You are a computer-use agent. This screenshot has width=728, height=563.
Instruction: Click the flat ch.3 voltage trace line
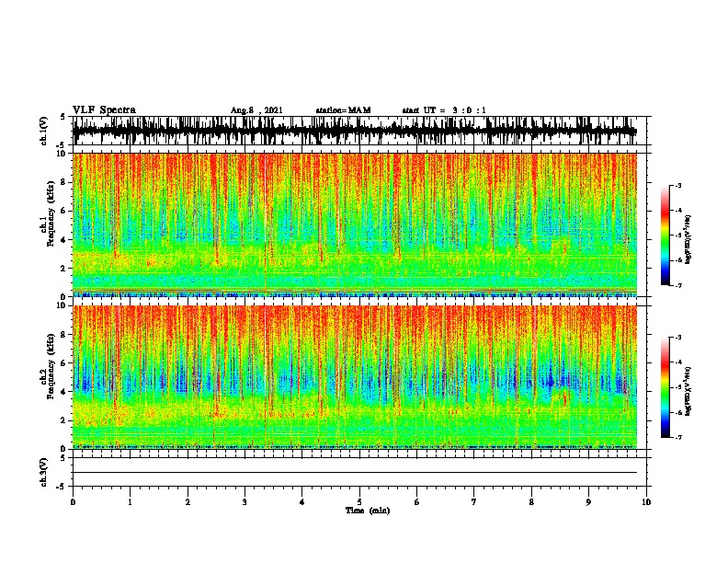pos(355,473)
